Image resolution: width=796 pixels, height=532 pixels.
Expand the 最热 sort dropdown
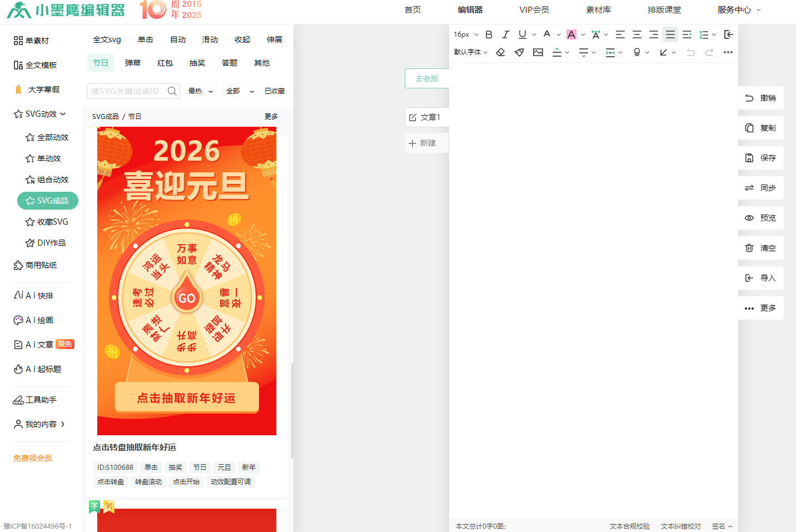coord(201,91)
